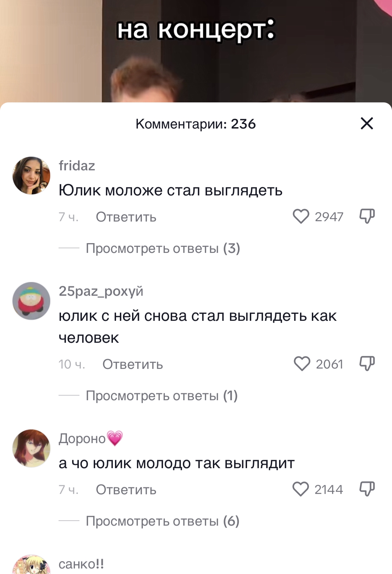Expand Просмотреть ответы (6) replies
The height and width of the screenshot is (574, 392).
click(163, 521)
